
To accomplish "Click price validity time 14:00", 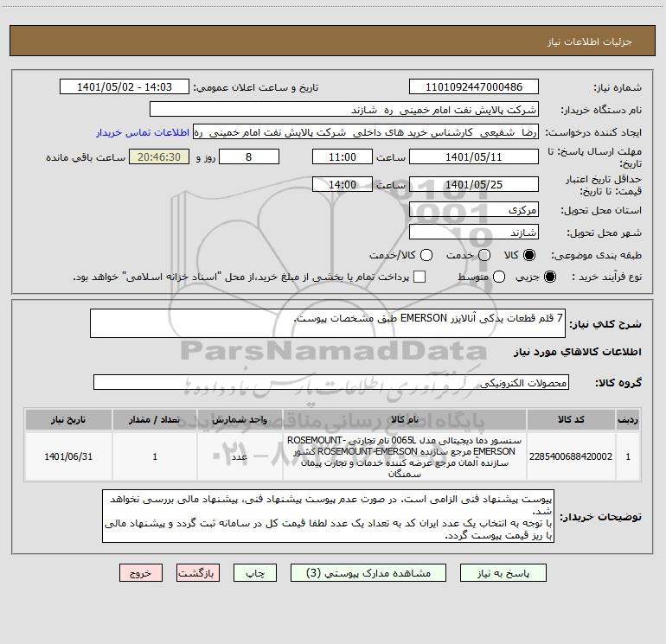I will tap(343, 184).
